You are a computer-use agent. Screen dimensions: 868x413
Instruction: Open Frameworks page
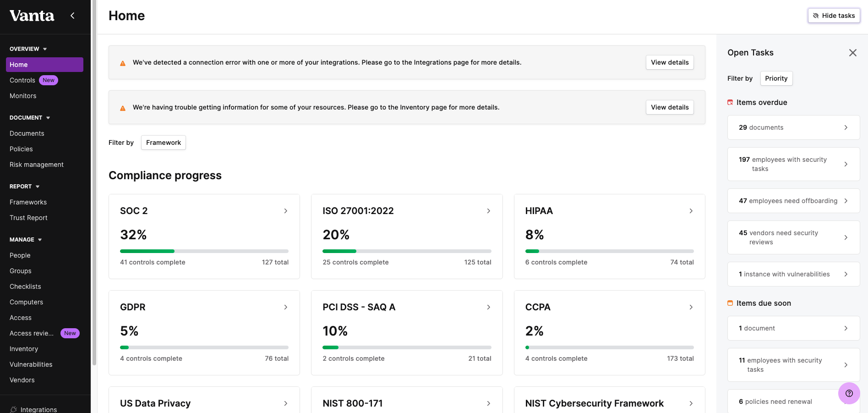pos(28,202)
